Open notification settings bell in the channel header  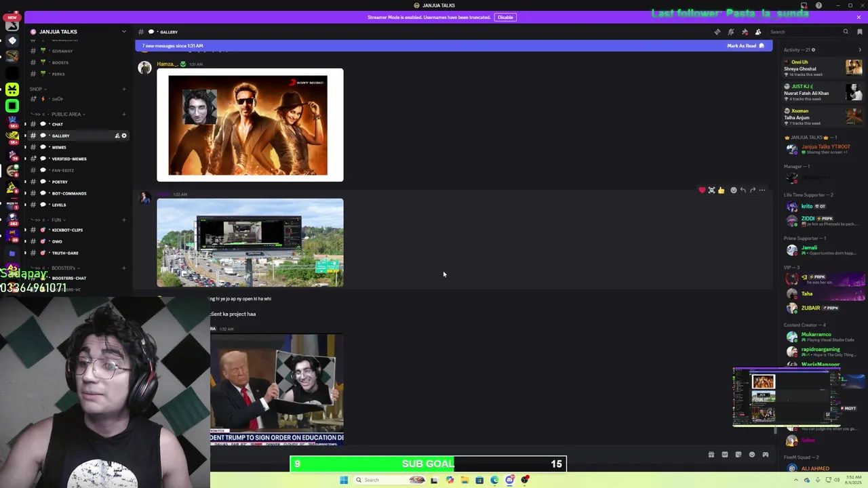(731, 32)
